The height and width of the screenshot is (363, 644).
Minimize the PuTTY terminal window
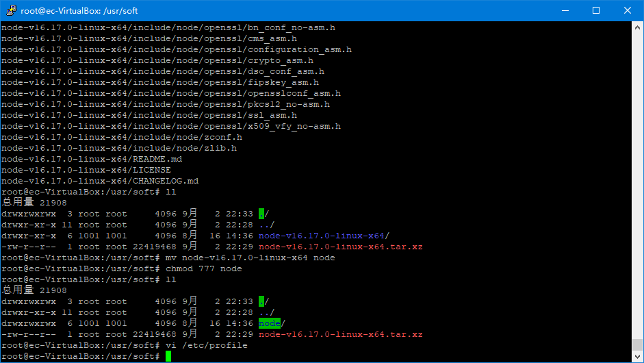pyautogui.click(x=565, y=10)
